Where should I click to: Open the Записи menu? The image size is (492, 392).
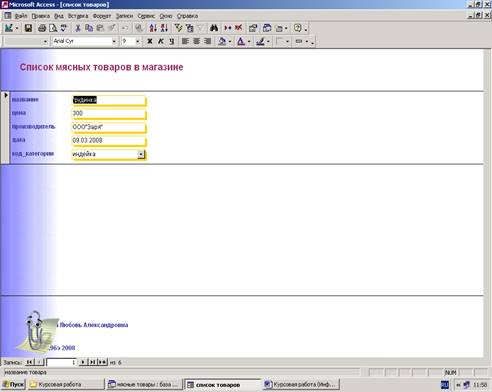pos(124,16)
